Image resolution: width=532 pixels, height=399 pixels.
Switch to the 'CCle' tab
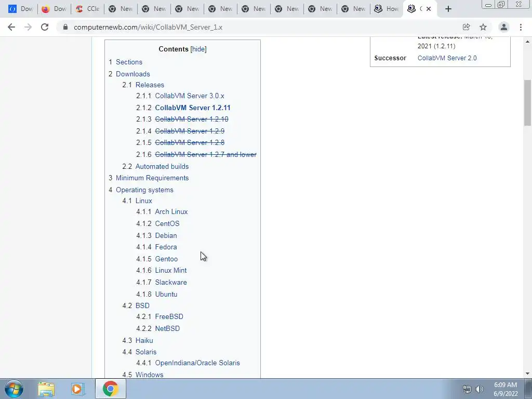pos(87,9)
